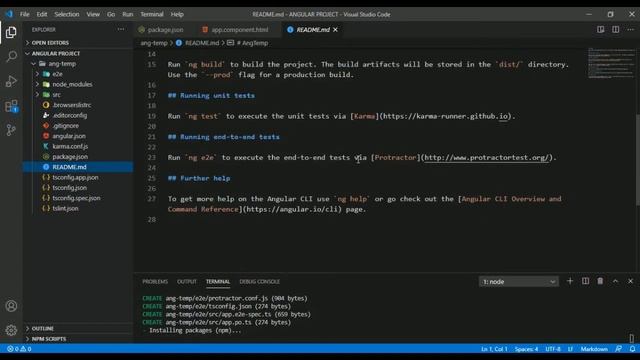Viewport: 640px width, 360px height.
Task: Open the Selection menu
Action: click(67, 14)
